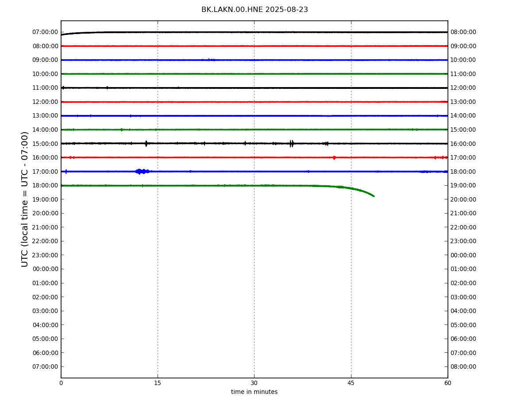Click right-axis label 05:00:00
This screenshot has height=420, width=509.
463,325
